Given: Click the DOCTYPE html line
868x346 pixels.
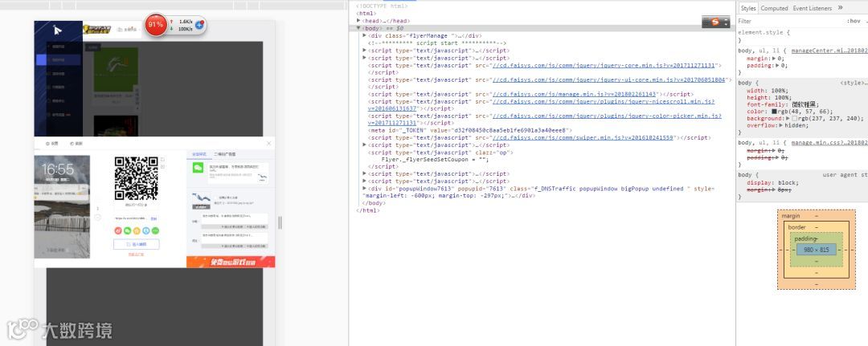Looking at the screenshot, I should click(x=382, y=6).
